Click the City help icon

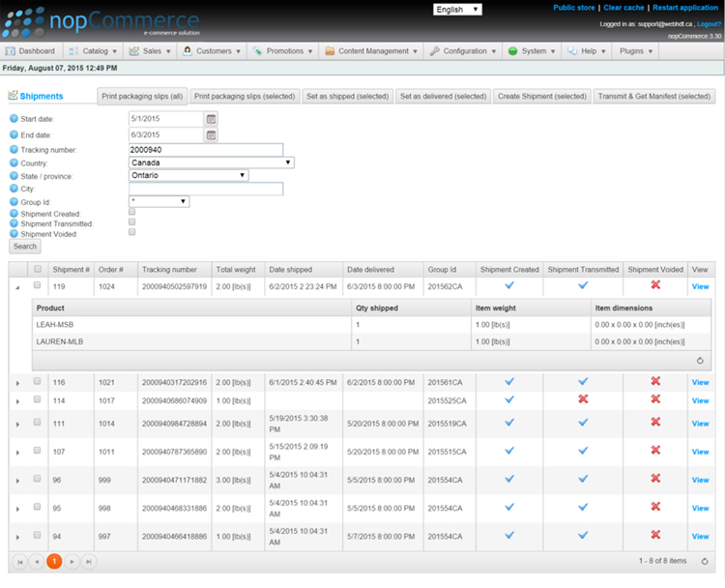pyautogui.click(x=14, y=189)
